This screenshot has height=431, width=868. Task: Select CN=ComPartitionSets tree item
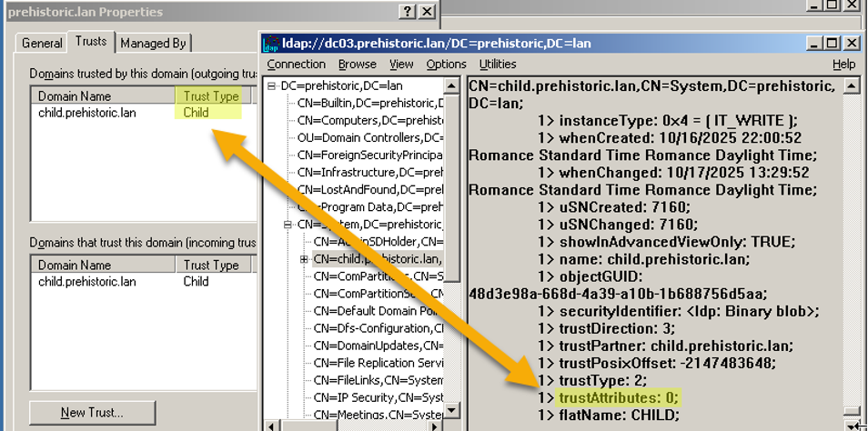click(x=378, y=293)
